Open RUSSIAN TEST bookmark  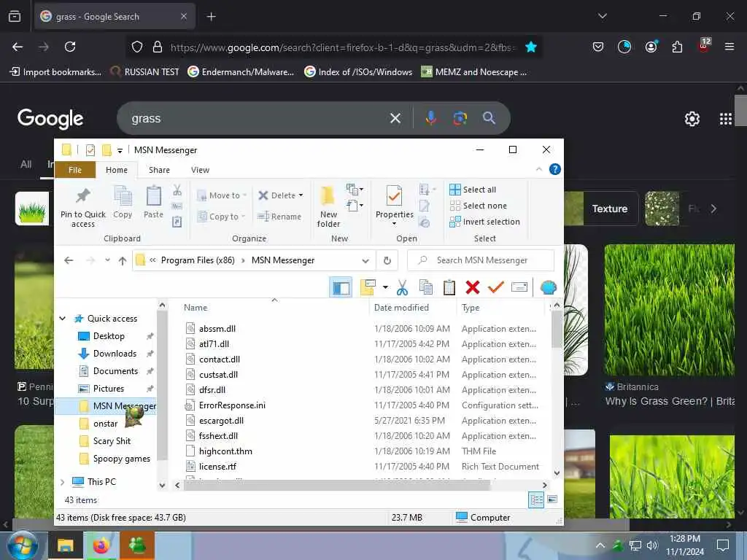tap(144, 72)
